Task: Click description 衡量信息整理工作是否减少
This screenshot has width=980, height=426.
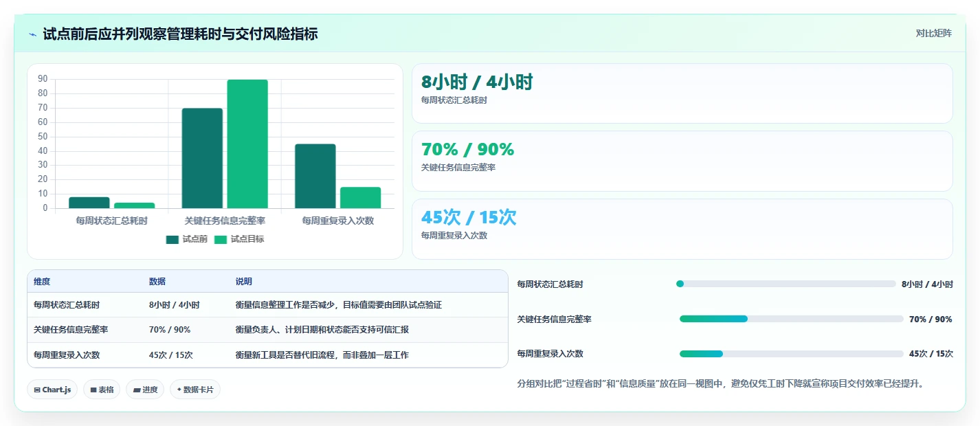Action: (339, 305)
